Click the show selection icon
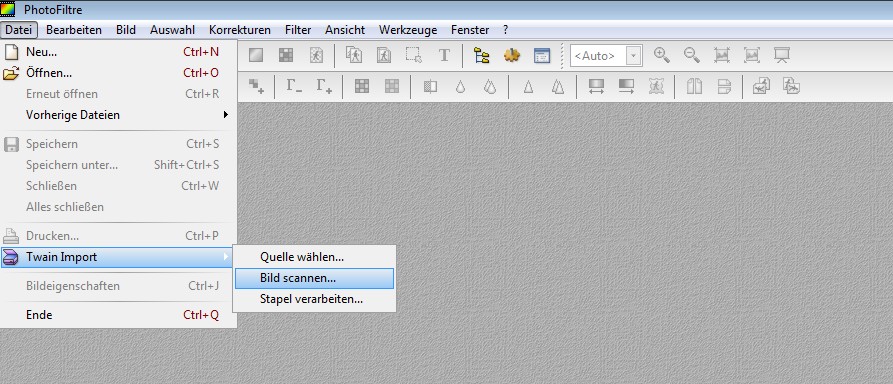 tap(413, 55)
